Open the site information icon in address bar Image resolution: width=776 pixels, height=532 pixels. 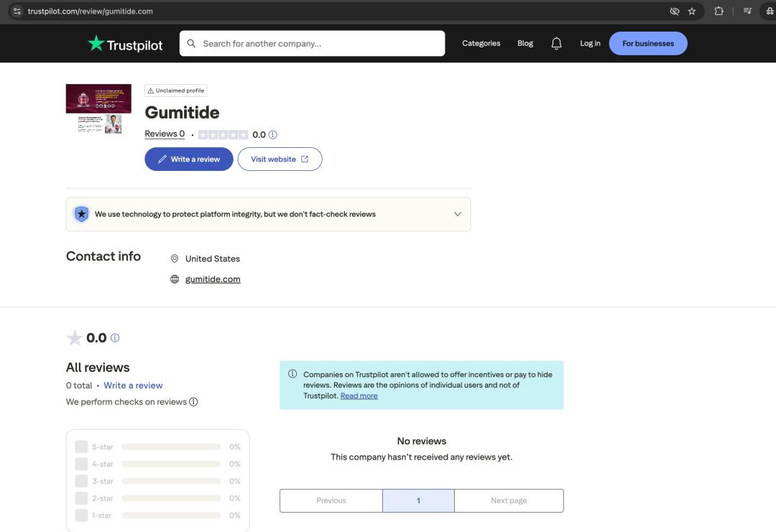[17, 11]
